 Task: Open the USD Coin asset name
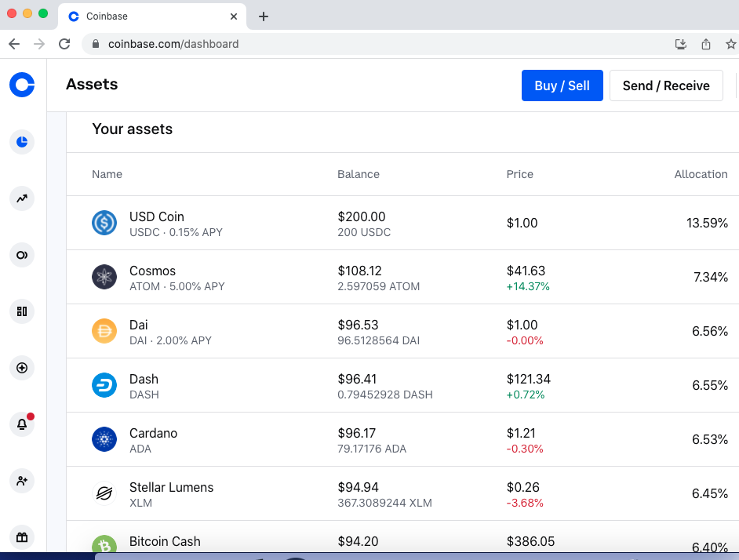[x=156, y=216]
